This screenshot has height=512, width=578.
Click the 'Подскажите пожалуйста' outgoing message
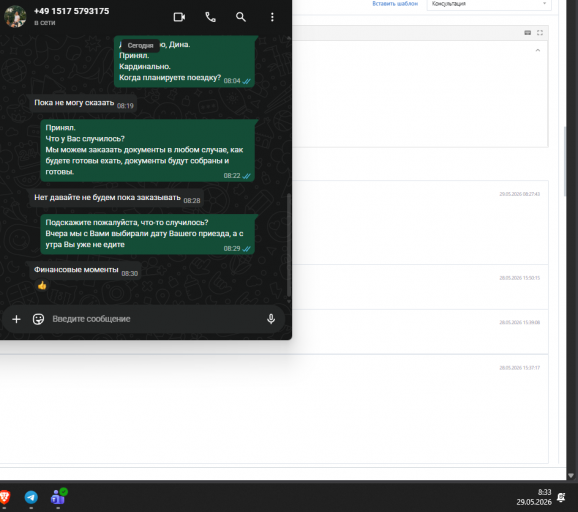coord(147,234)
